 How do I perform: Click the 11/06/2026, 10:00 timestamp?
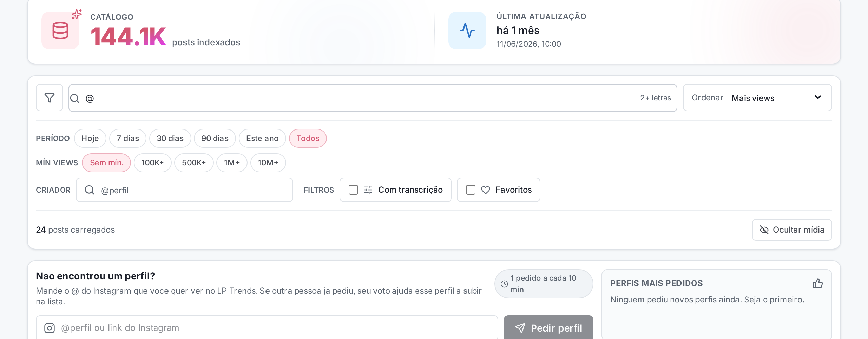click(529, 44)
